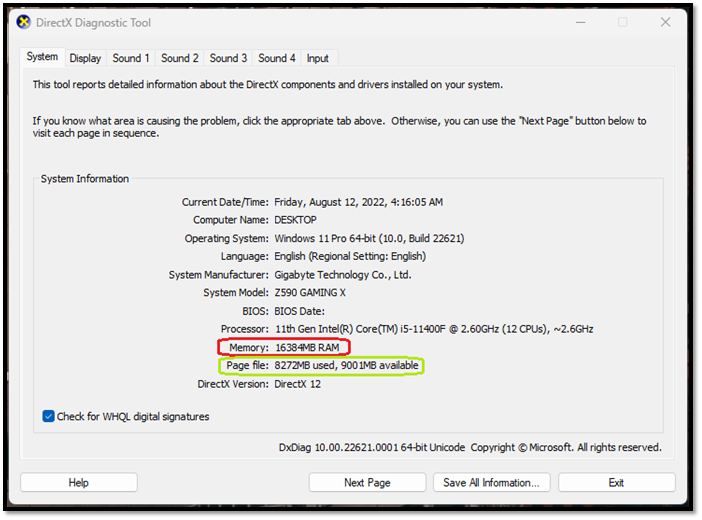Click the BIOS Date value
Viewport: 702px width, 520px height.
pyautogui.click(x=299, y=311)
